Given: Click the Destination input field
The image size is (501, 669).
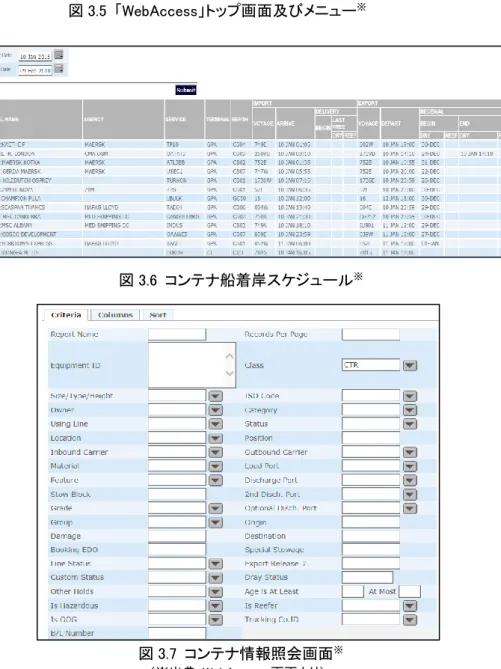Looking at the screenshot, I should tap(370, 536).
